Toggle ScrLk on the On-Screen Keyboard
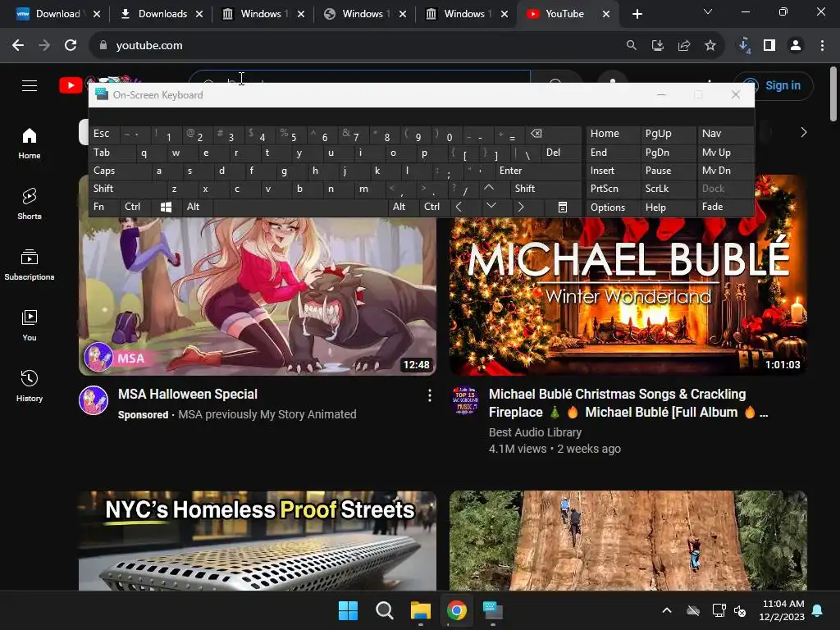The height and width of the screenshot is (630, 840). point(669,189)
